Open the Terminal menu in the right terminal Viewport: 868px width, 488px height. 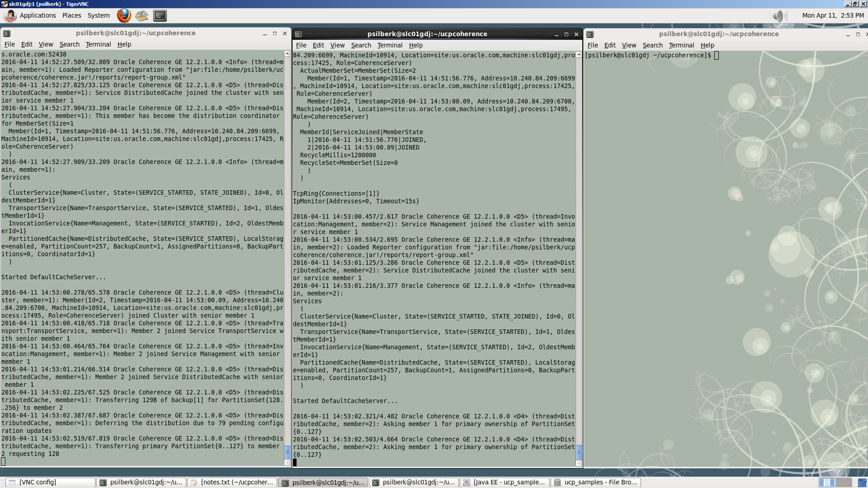click(681, 45)
